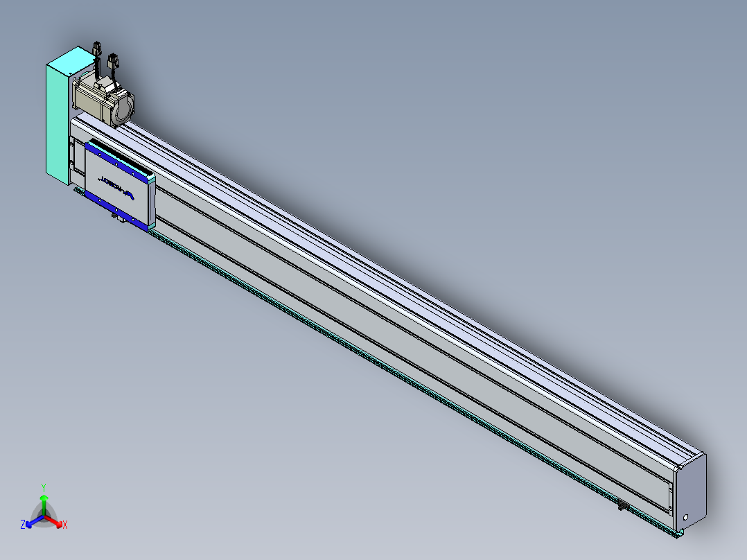Viewport: 747px width, 560px height.
Task: Click the blue Z axis of the triad
Action: pyautogui.click(x=35, y=521)
